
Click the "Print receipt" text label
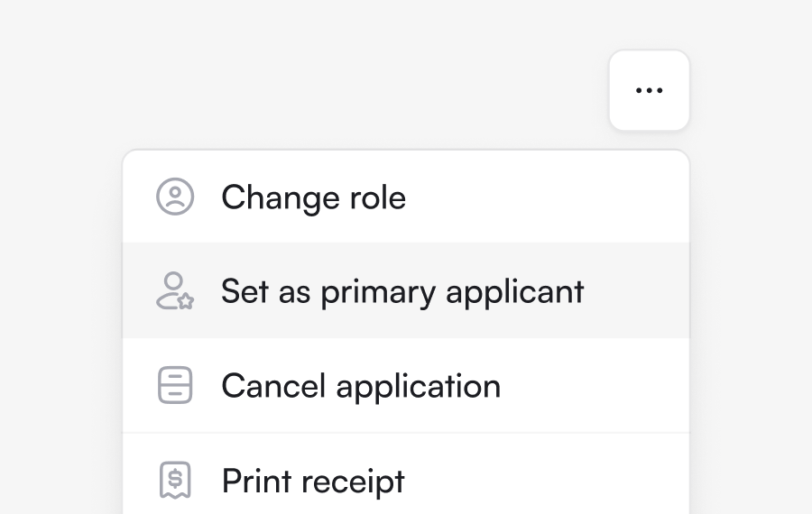point(313,482)
